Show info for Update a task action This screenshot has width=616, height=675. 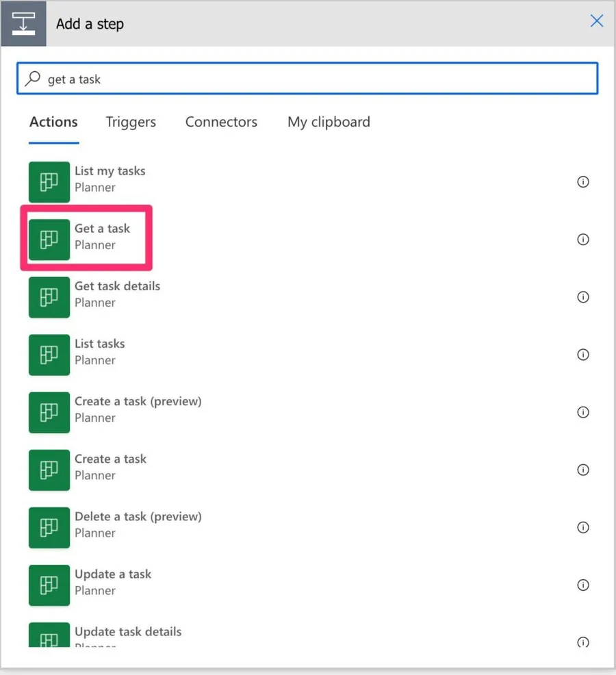point(583,585)
